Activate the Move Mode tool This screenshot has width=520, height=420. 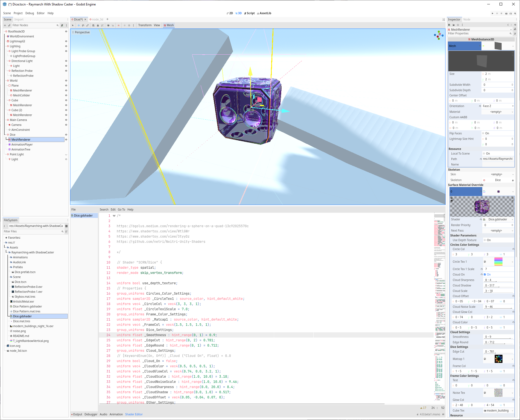pos(79,25)
